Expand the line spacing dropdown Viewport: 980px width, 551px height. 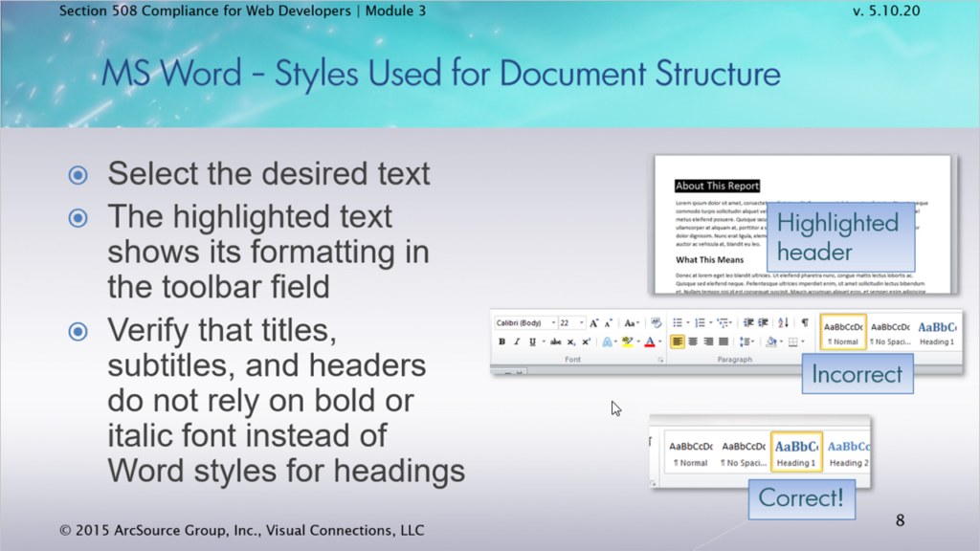point(747,342)
